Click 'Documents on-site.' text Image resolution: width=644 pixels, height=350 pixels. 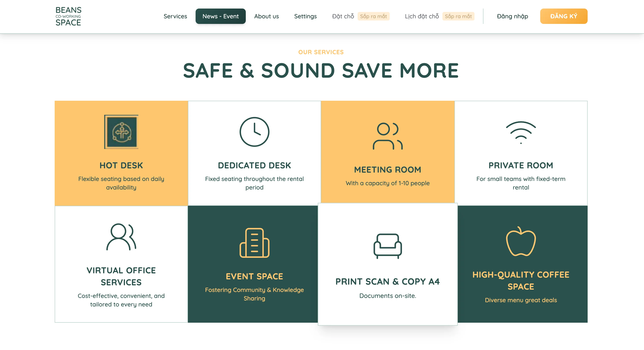click(388, 296)
